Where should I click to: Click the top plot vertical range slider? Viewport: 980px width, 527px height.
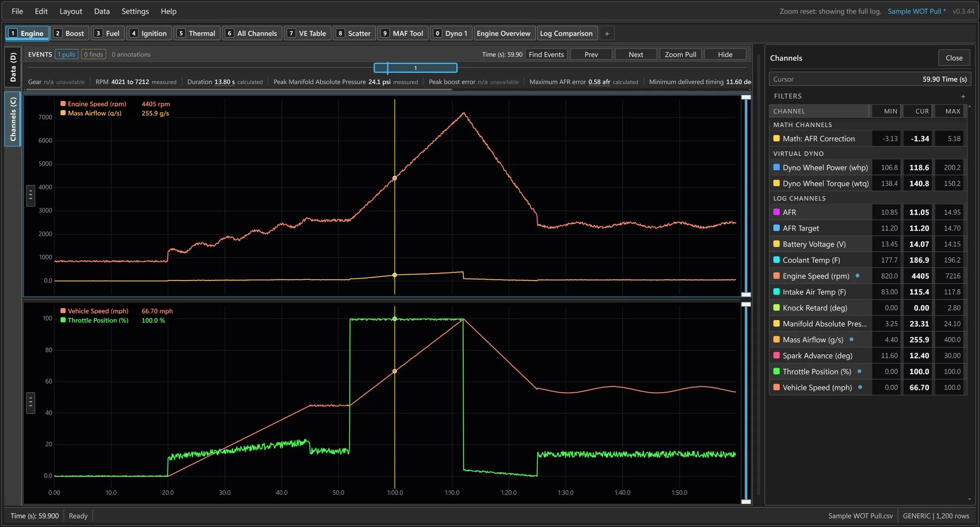746,196
